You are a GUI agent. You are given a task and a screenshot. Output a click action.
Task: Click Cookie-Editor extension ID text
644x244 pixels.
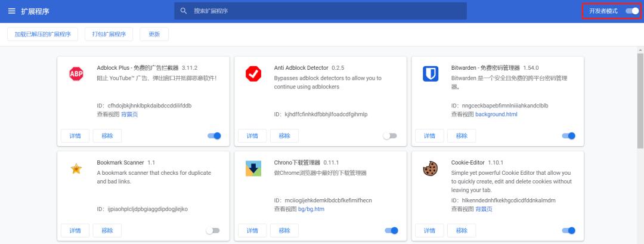[x=503, y=200]
